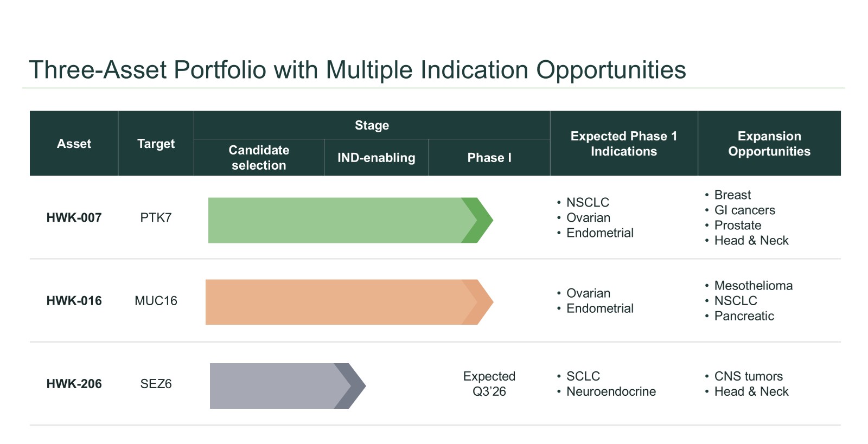
Task: Select the HWK-206 asset label
Action: pos(74,384)
